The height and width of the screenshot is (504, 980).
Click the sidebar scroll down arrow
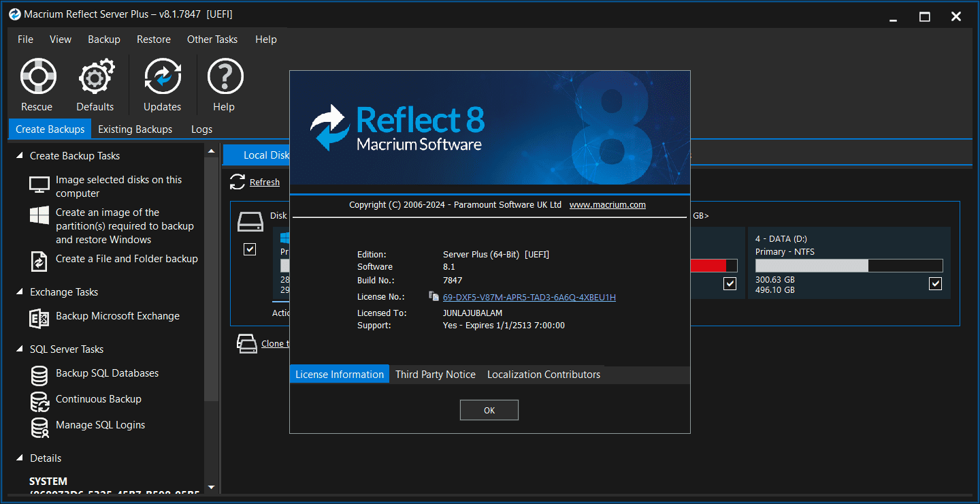pos(211,487)
